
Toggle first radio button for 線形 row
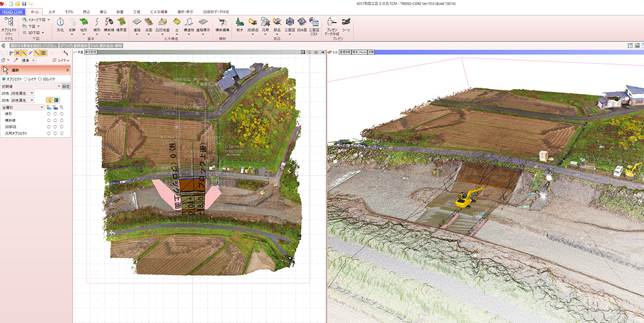(49, 114)
